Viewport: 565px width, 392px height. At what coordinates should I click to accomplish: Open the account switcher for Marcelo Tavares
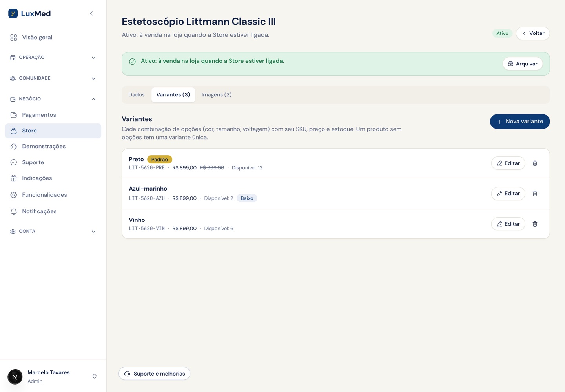coord(95,376)
